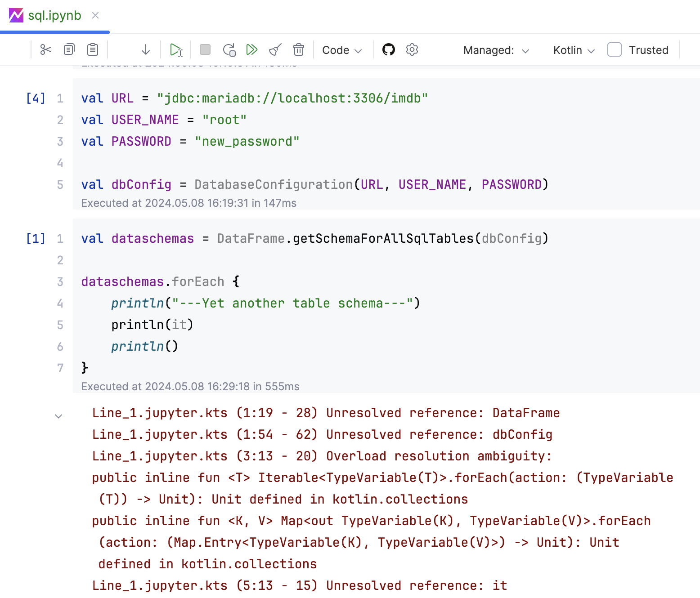Paste the copied cell
This screenshot has height=598, width=700.
[92, 50]
